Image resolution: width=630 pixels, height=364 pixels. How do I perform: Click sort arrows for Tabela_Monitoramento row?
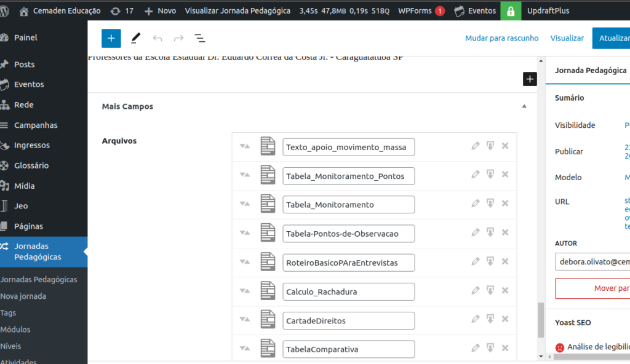point(245,204)
